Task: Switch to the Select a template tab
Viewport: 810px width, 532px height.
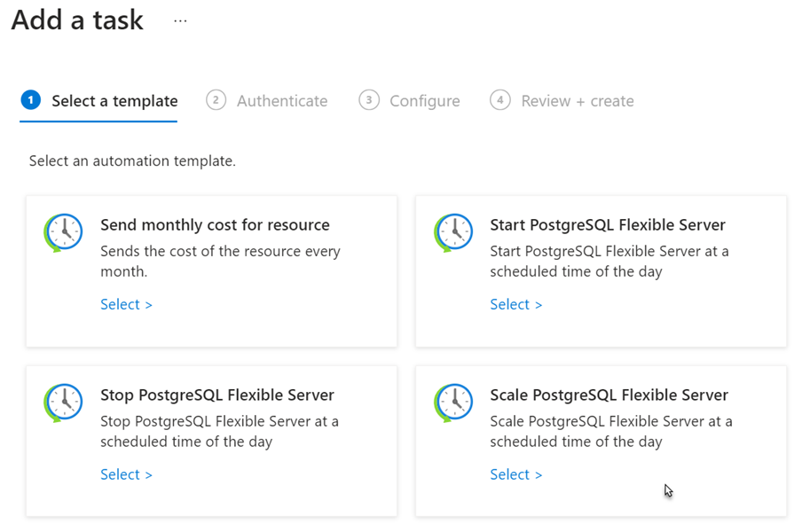Action: pos(114,101)
